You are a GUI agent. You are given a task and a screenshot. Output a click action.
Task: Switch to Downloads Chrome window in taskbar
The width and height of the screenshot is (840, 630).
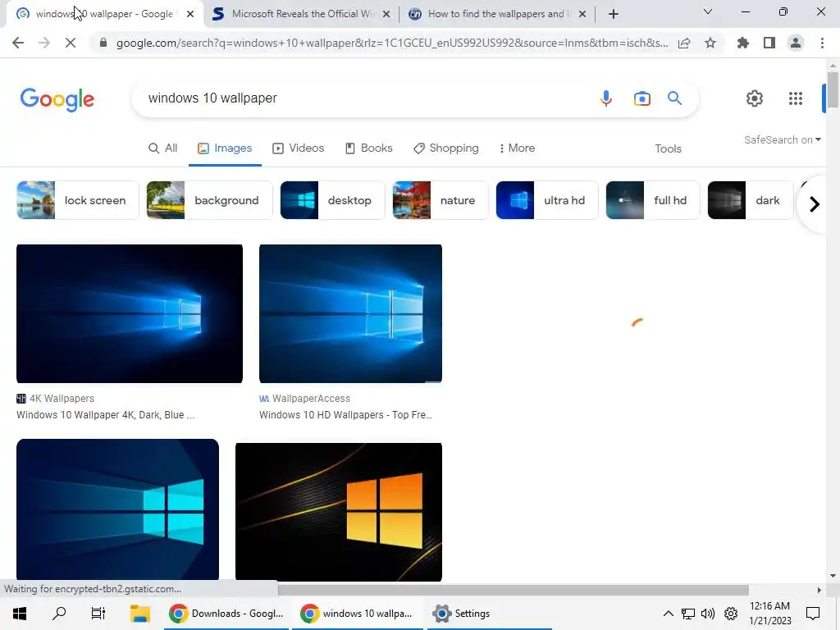(x=226, y=614)
